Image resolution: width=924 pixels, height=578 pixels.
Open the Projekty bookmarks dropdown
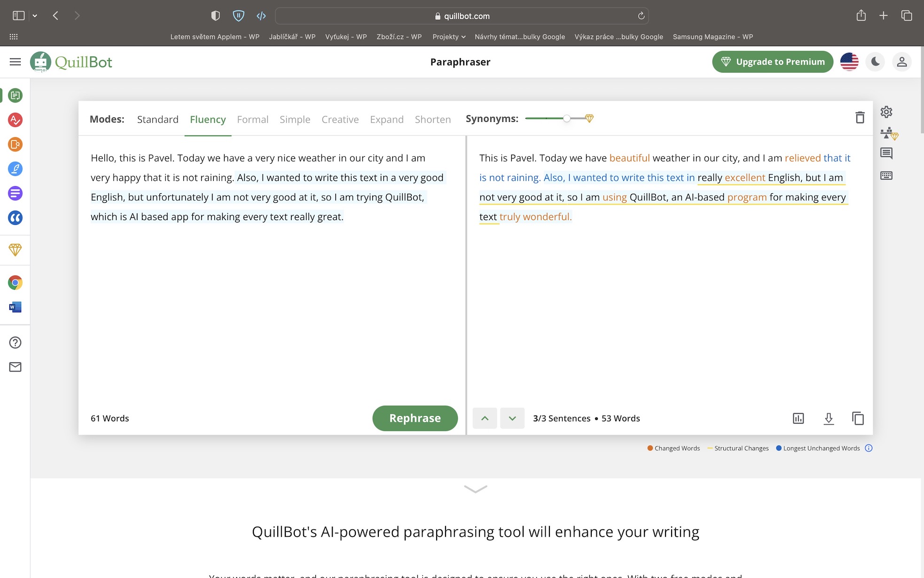click(449, 37)
